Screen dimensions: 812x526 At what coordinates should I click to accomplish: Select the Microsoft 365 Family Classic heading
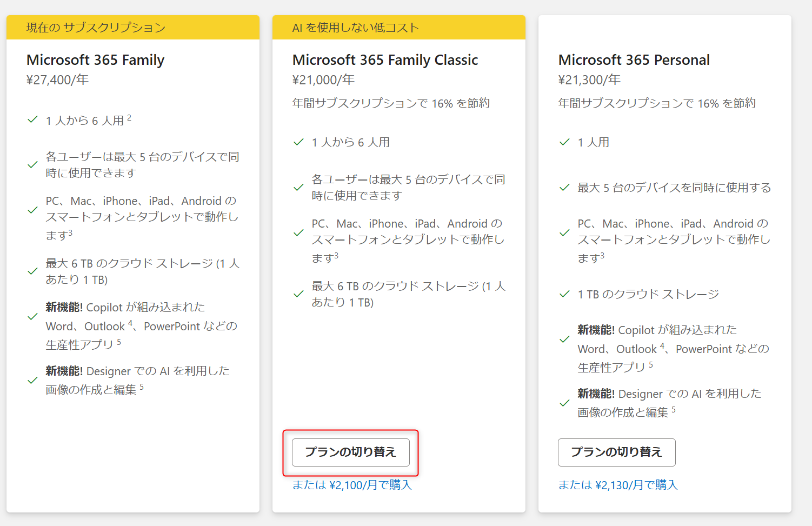pyautogui.click(x=385, y=60)
